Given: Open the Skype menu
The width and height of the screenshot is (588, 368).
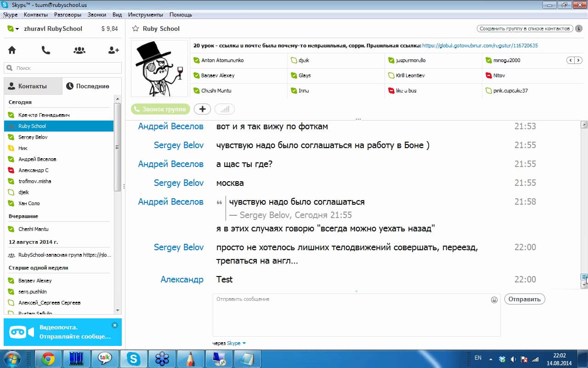Looking at the screenshot, I should pyautogui.click(x=11, y=15).
